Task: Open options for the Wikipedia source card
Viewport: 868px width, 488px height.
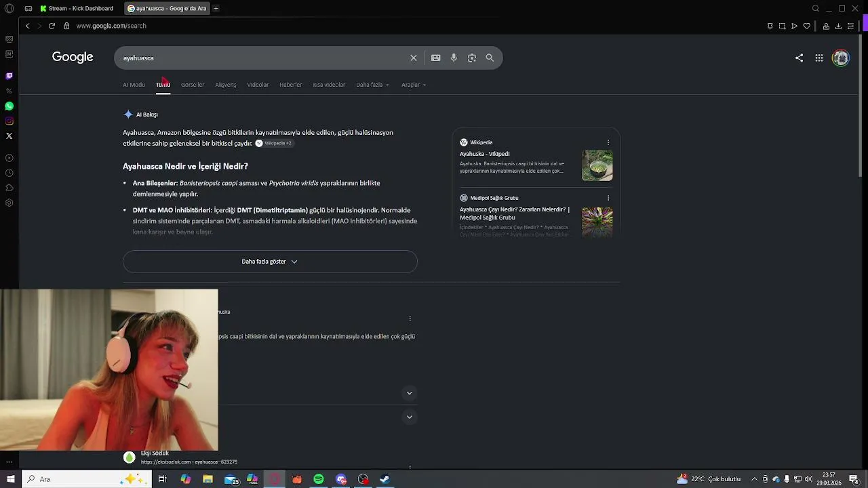Action: coord(608,142)
